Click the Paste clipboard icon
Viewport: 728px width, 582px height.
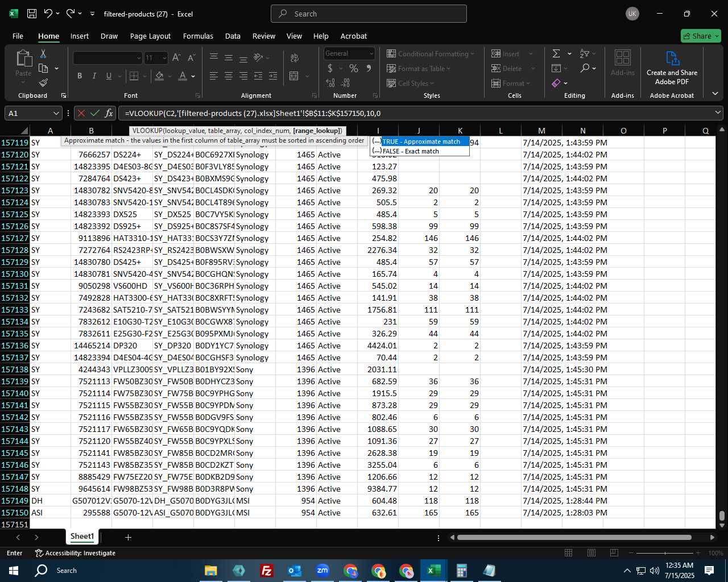(23, 59)
